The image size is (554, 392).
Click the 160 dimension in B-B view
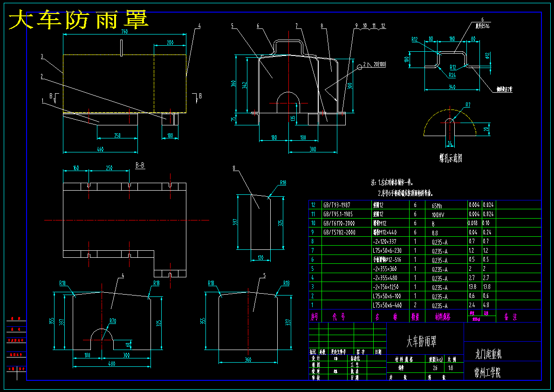76,168
